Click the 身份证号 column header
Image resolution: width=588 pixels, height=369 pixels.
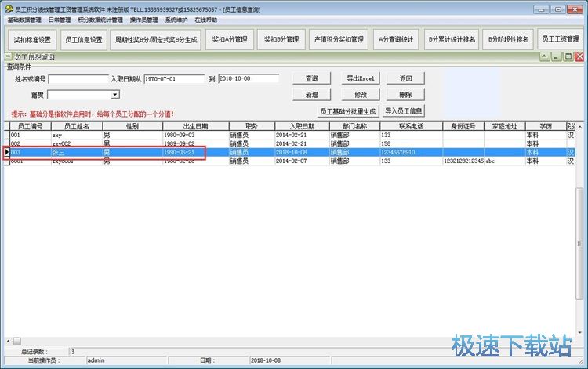pos(463,126)
